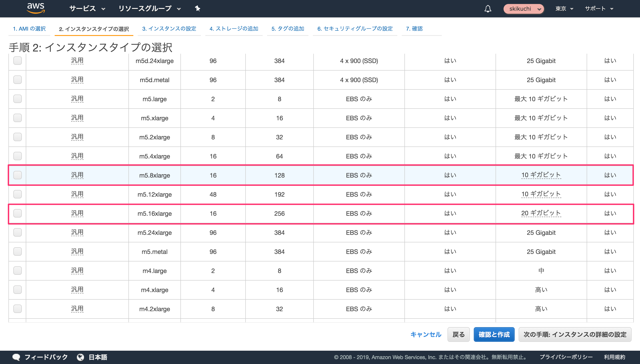Image resolution: width=640 pixels, height=364 pixels.
Task: Open 利用規約 footer link
Action: [x=615, y=357]
